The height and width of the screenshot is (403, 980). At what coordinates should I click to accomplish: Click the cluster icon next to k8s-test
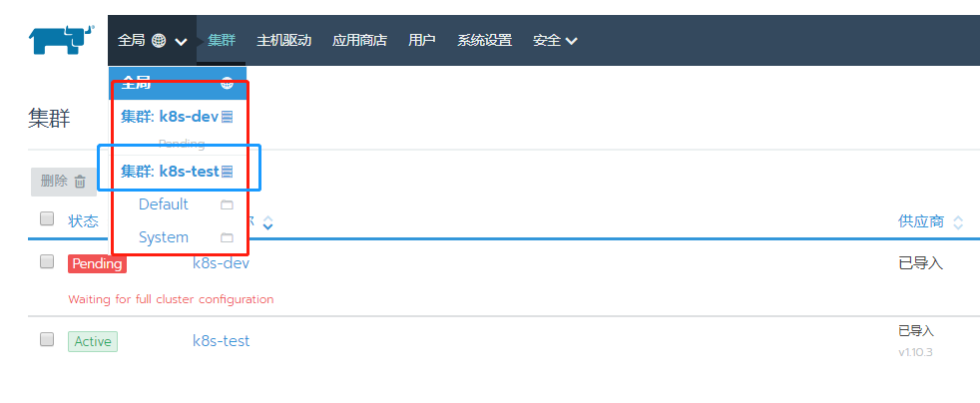tap(227, 172)
